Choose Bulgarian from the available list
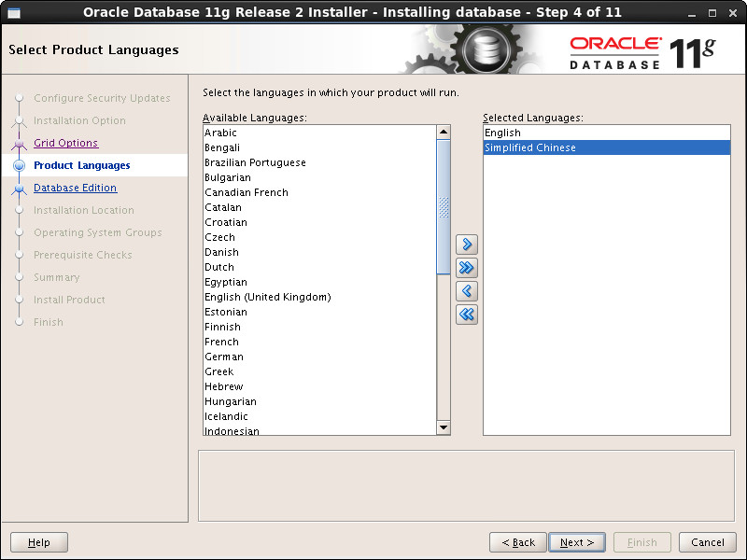This screenshot has height=560, width=747. click(319, 177)
